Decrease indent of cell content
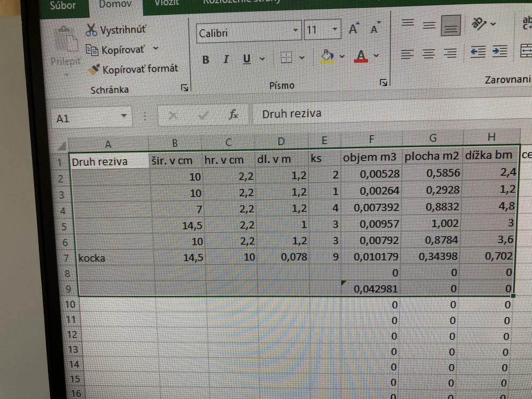The width and height of the screenshot is (532, 399). point(478,52)
